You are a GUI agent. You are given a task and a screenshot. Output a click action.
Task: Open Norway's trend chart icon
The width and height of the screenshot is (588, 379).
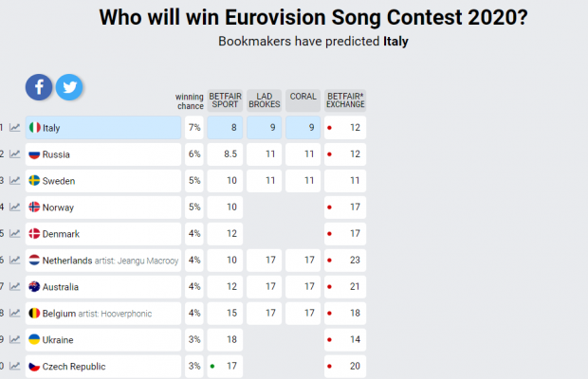tap(14, 208)
